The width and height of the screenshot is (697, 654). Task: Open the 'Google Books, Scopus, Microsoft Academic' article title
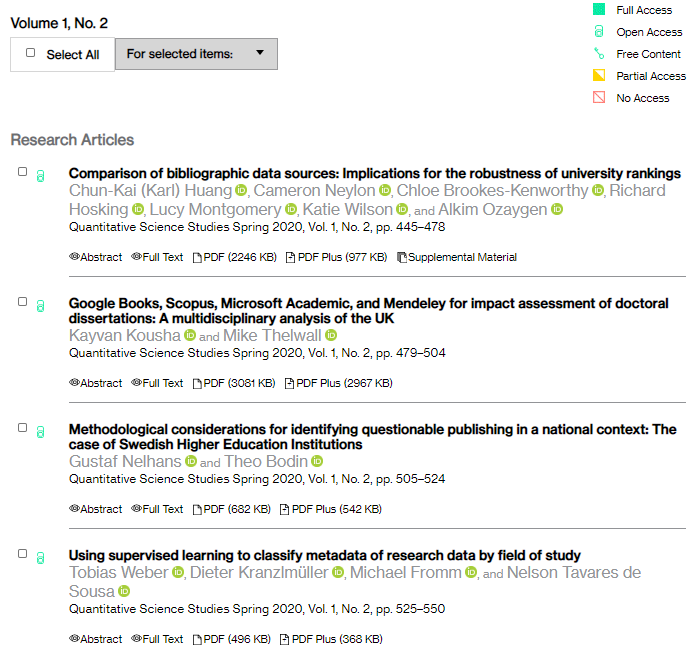369,311
